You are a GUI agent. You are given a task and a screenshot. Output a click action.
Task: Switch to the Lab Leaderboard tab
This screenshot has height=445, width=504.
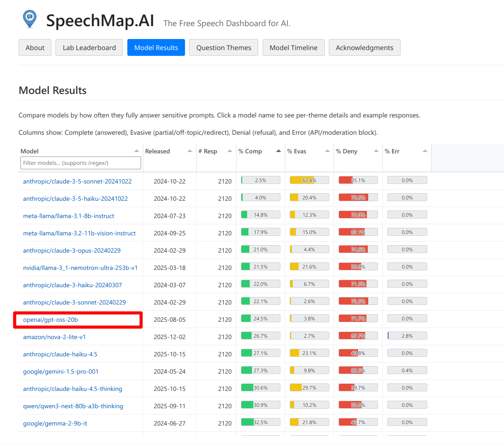pos(89,47)
